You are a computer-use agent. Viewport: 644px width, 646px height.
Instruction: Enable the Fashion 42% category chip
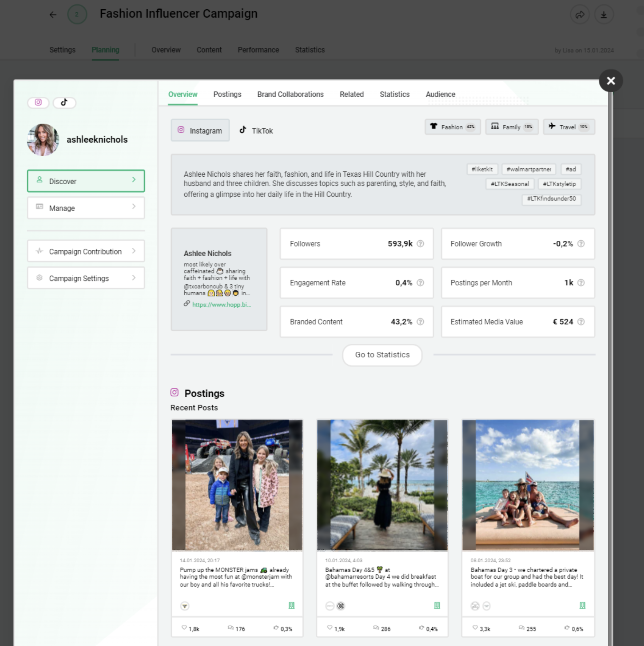(452, 127)
